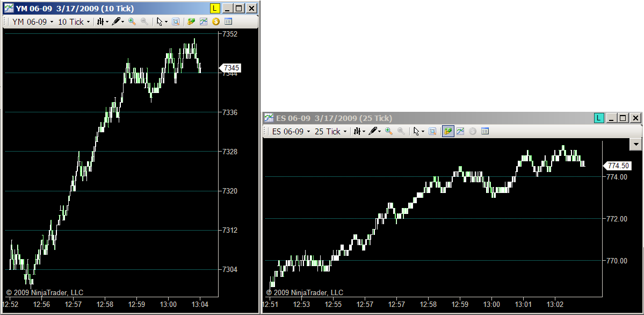Expand the YM 06-09 instrument dropdown

coord(52,22)
